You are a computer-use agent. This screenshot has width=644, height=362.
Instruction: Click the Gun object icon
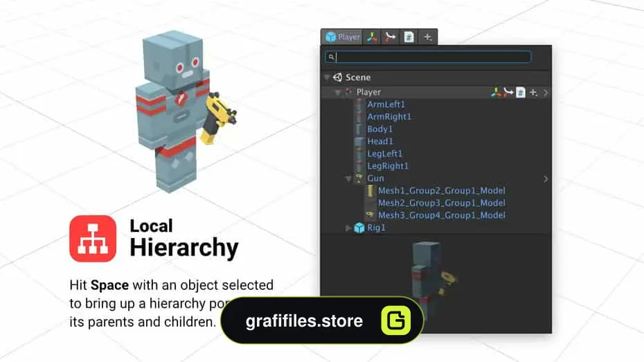359,178
